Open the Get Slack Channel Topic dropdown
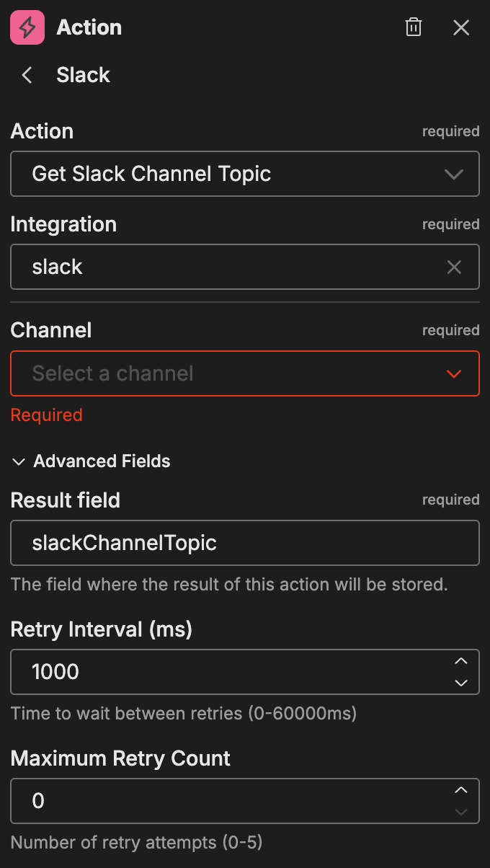490x868 pixels. (x=245, y=174)
